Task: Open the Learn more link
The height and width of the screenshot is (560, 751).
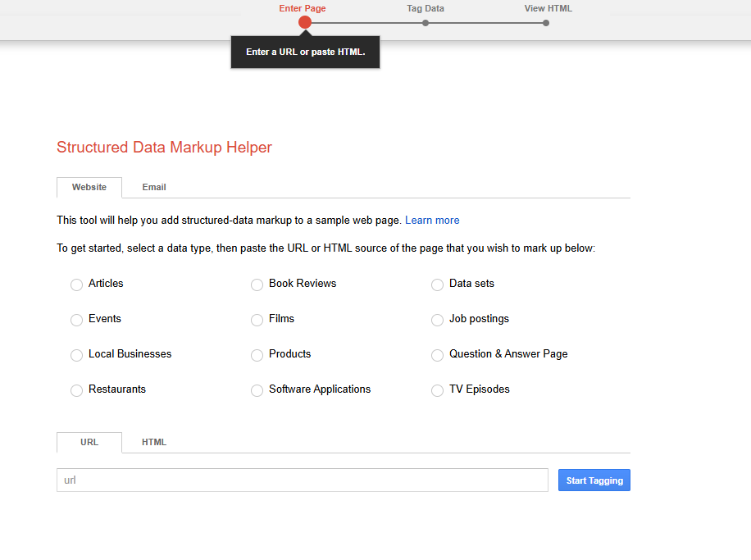Action: pyautogui.click(x=433, y=221)
